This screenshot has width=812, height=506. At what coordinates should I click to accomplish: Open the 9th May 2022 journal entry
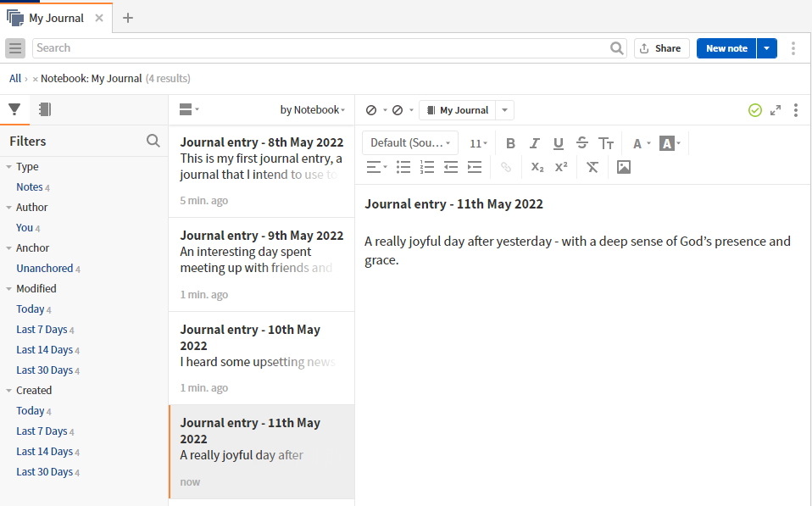[x=262, y=264]
